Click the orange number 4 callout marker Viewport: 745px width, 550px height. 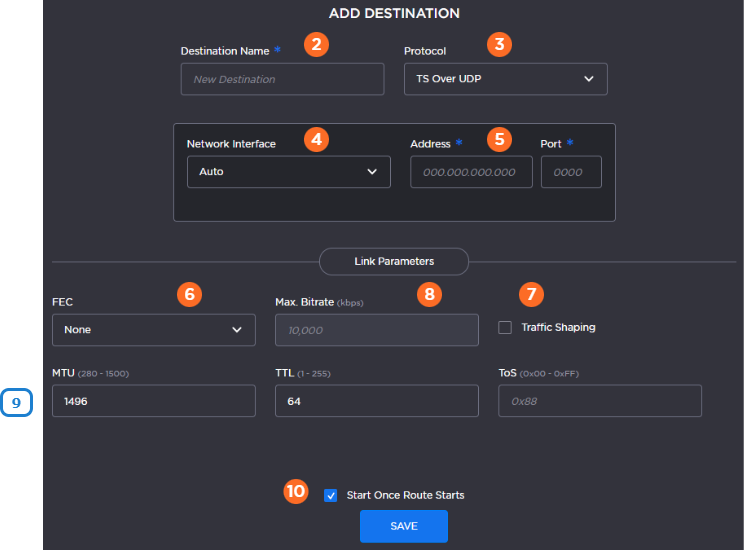click(x=316, y=139)
